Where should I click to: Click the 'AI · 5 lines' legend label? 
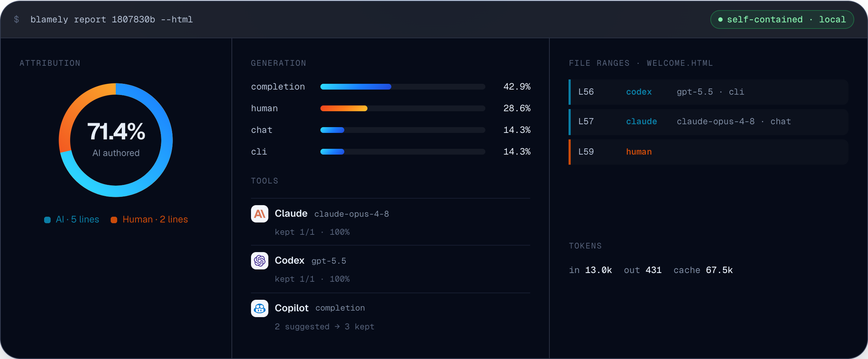(77, 220)
